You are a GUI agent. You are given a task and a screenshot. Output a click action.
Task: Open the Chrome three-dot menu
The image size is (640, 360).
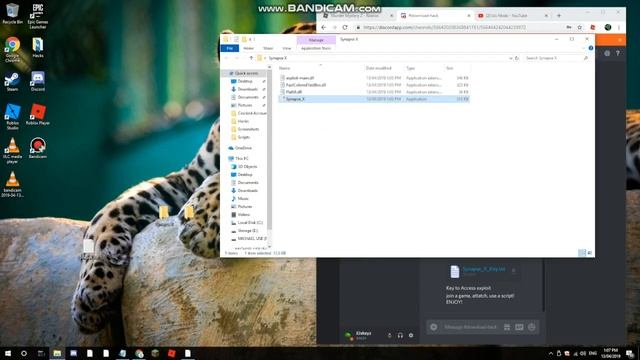click(619, 27)
